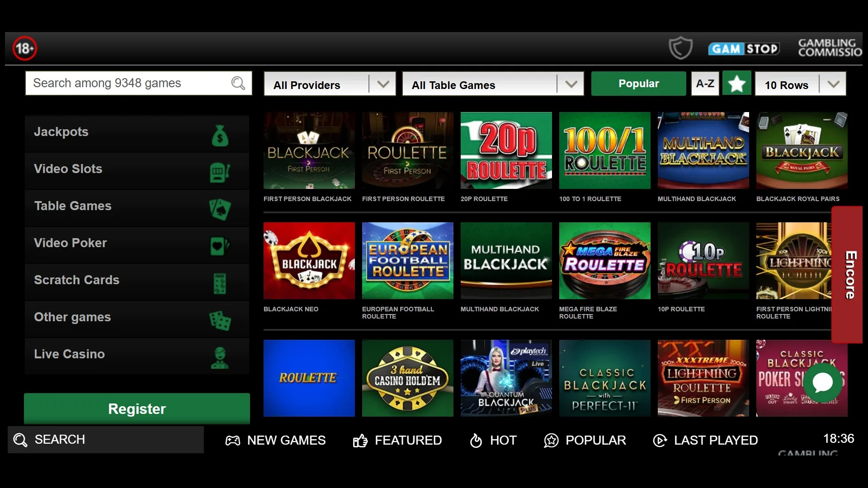Launch First Person Blackjack game

(x=309, y=150)
